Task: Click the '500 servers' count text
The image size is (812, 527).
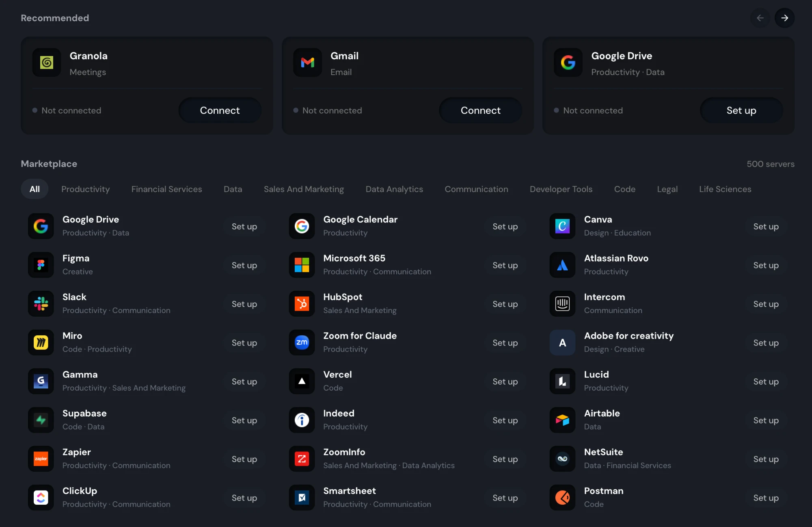Action: tap(771, 164)
